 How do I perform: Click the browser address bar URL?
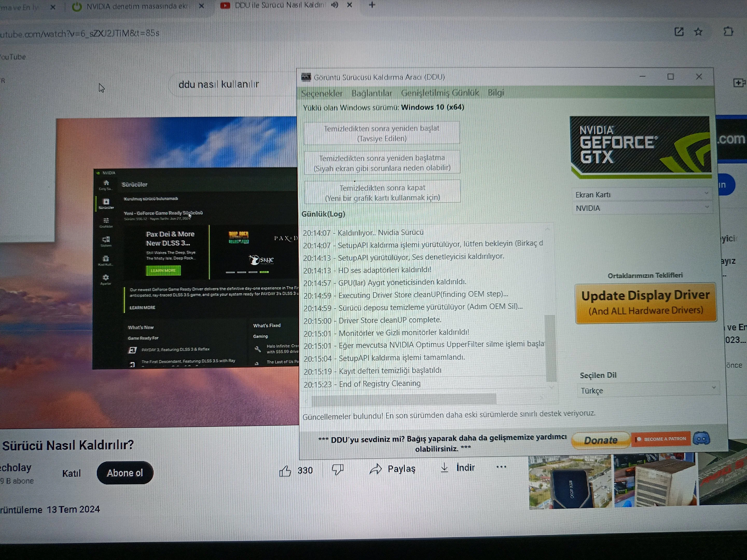[x=80, y=33]
